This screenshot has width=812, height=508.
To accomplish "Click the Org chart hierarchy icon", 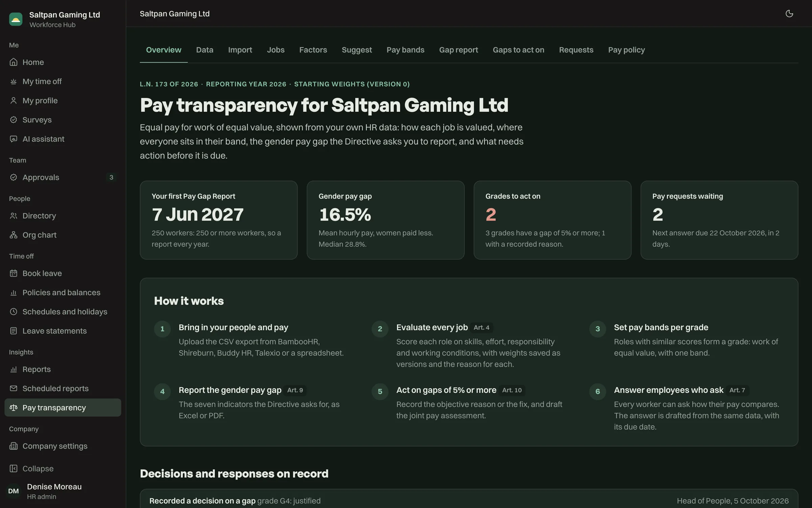I will (x=14, y=235).
